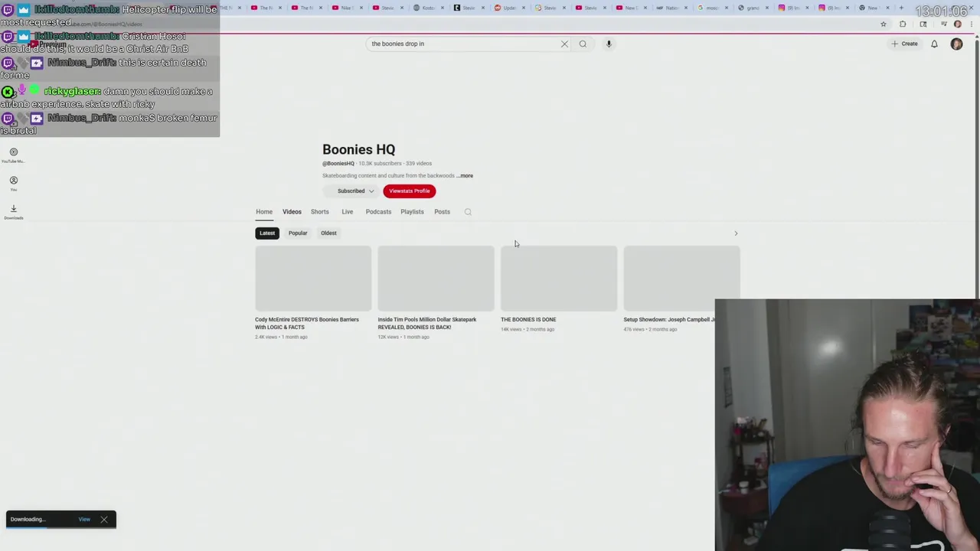Open Downloads in the YouTube sidebar
980x551 pixels.
pos(13,212)
